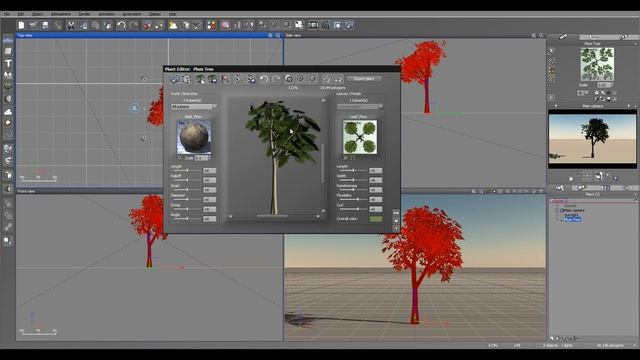This screenshot has width=640, height=360.
Task: Click the red record animation icon
Action: 147,25
